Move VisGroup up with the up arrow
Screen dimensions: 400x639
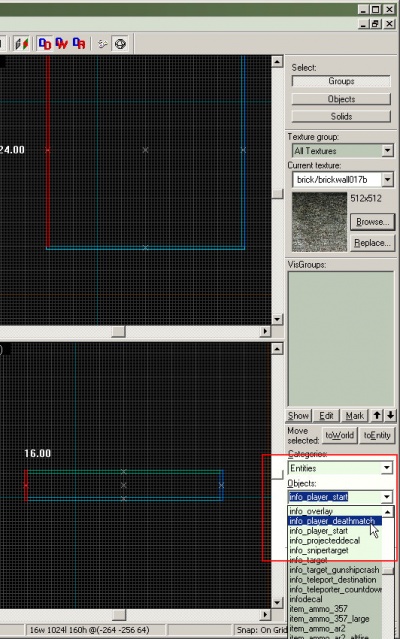377,415
